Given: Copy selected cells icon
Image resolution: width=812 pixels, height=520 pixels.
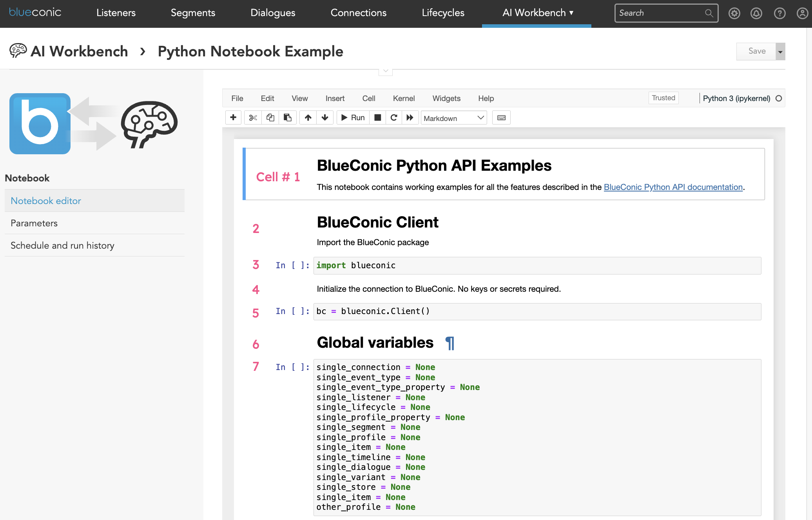Looking at the screenshot, I should [x=270, y=117].
